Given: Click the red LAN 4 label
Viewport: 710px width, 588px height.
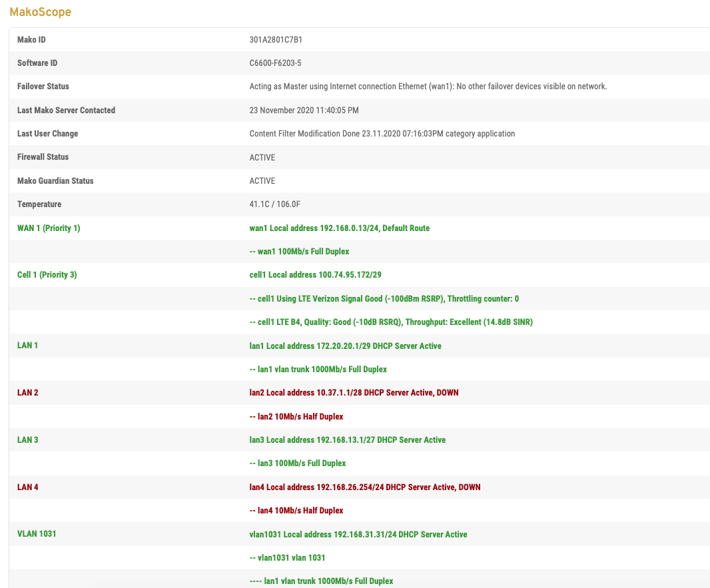Looking at the screenshot, I should 28,487.
